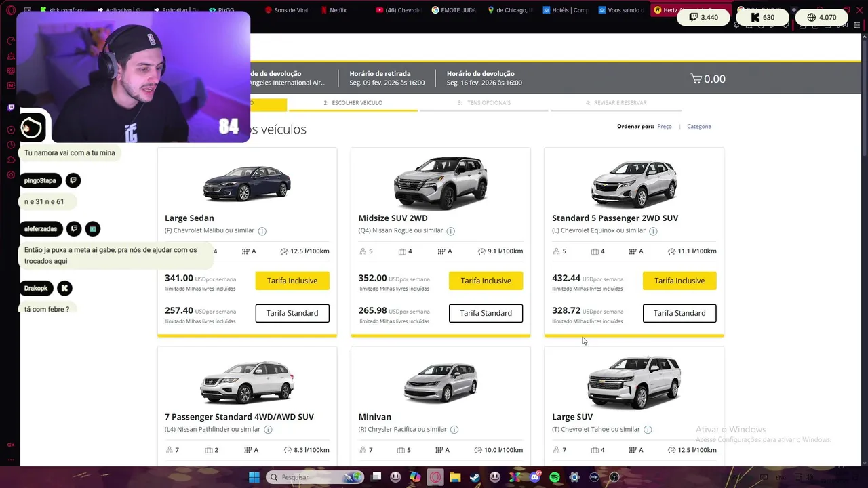
Task: Click the Large SUV Tahoe image
Action: pos(634,382)
